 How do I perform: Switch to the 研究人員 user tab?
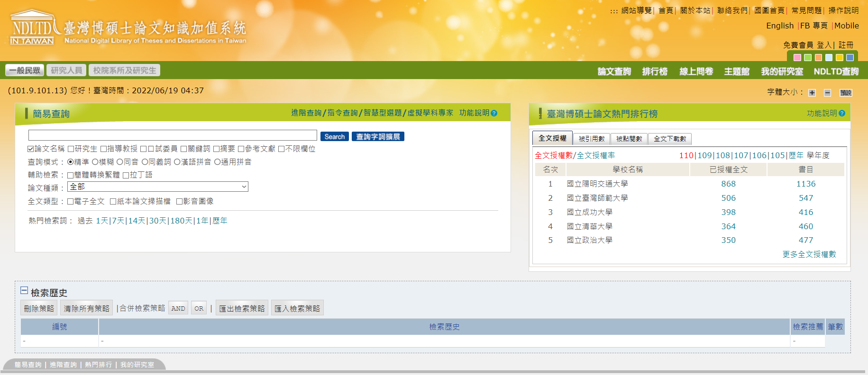[x=66, y=71]
